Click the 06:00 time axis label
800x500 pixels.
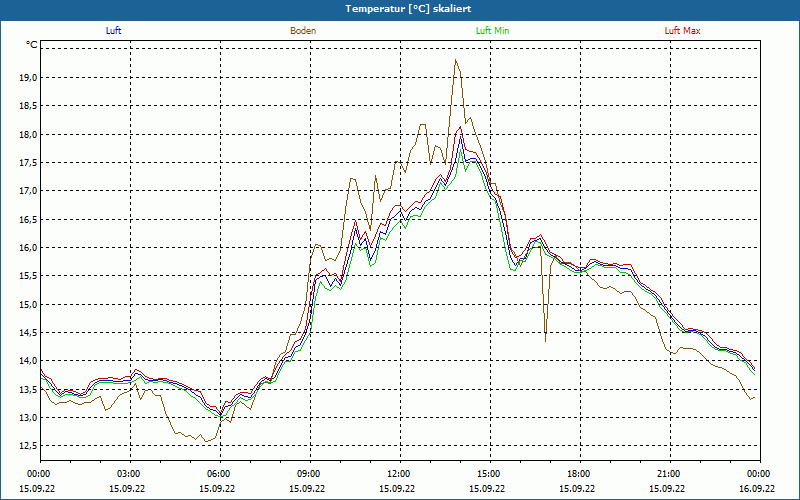[x=220, y=474]
